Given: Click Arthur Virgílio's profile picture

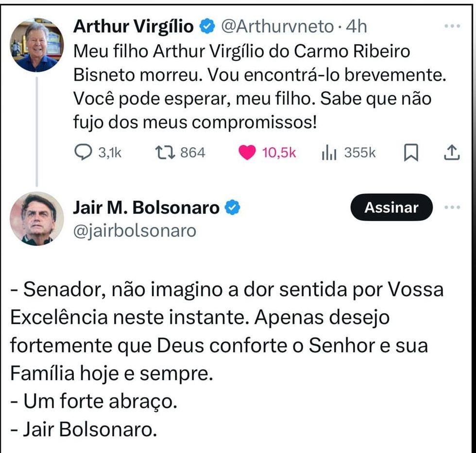Looking at the screenshot, I should point(37,45).
